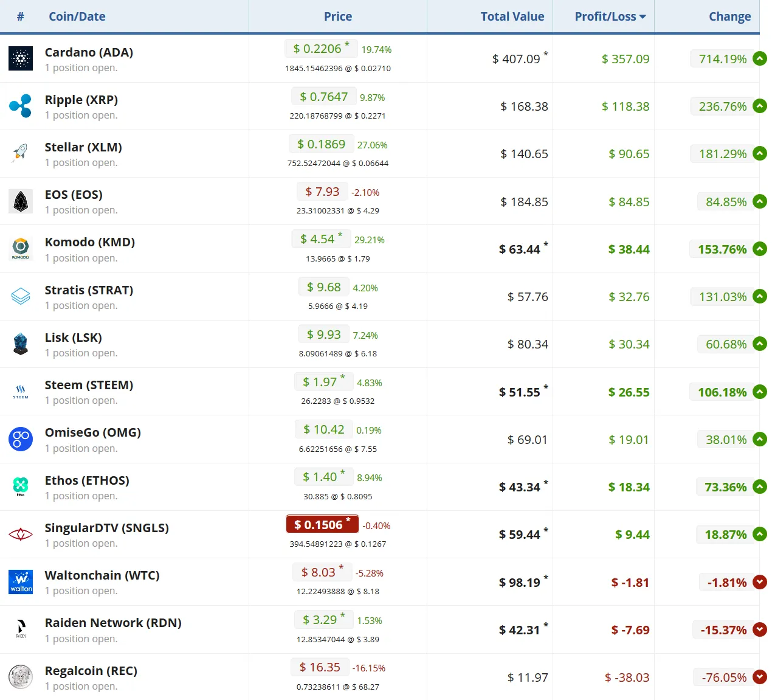Click the Ethos coin logo
The height and width of the screenshot is (700, 772).
(21, 487)
